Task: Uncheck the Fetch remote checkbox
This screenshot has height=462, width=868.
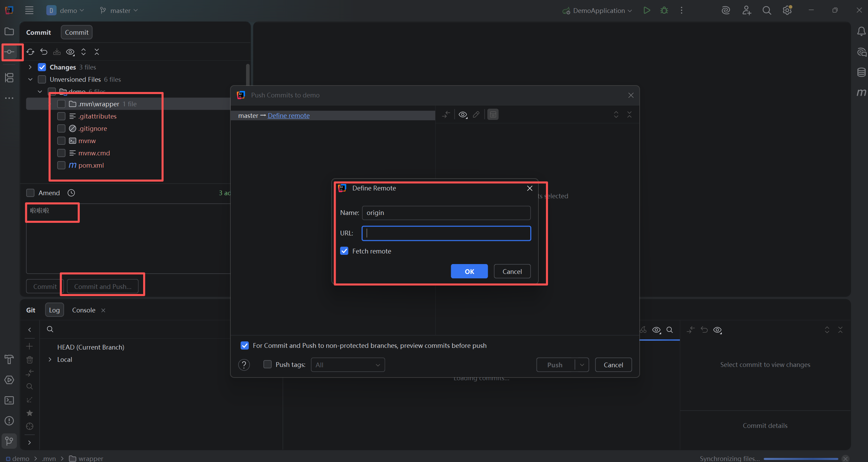Action: click(344, 251)
